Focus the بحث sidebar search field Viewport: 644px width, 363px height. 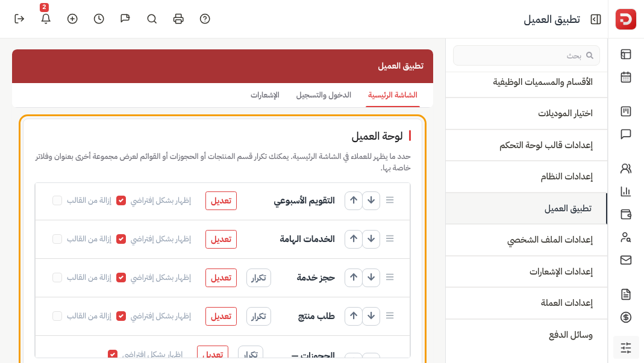click(x=527, y=55)
